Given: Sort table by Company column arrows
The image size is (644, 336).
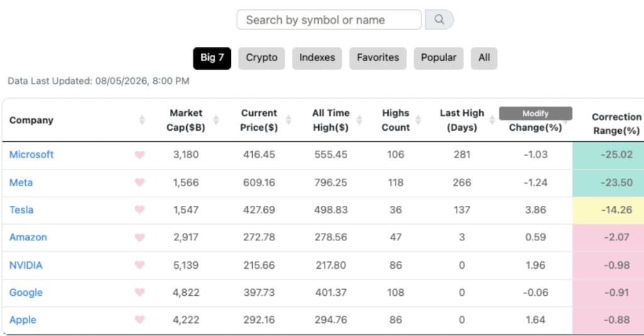Looking at the screenshot, I should (142, 120).
